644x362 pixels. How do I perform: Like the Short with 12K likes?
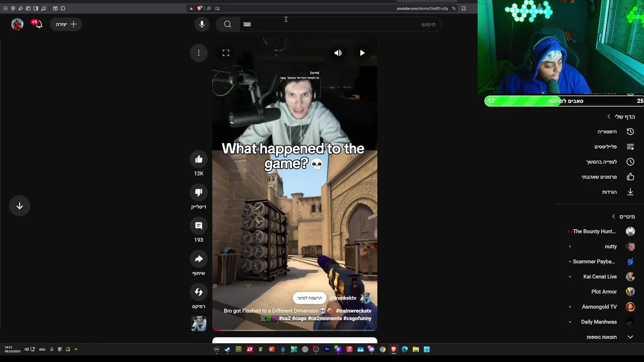tap(199, 159)
